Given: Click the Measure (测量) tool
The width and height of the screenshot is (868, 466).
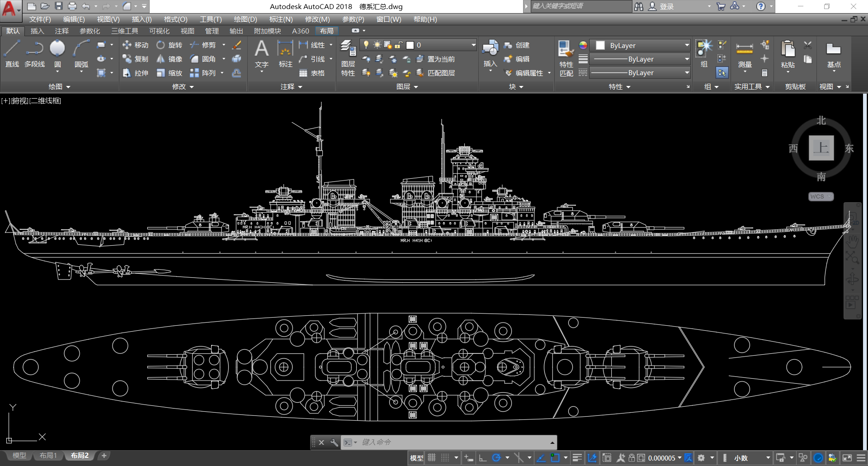Looking at the screenshot, I should (x=745, y=54).
